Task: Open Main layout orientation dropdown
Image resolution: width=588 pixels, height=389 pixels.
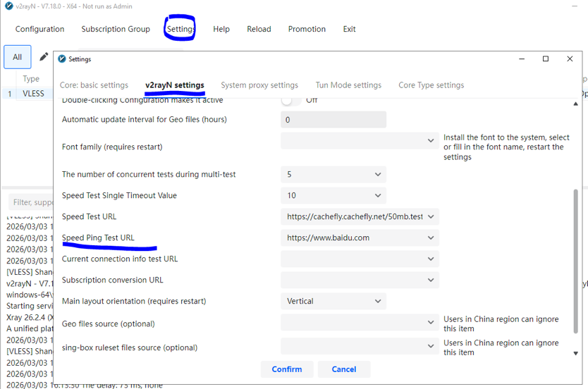Action: (x=378, y=301)
